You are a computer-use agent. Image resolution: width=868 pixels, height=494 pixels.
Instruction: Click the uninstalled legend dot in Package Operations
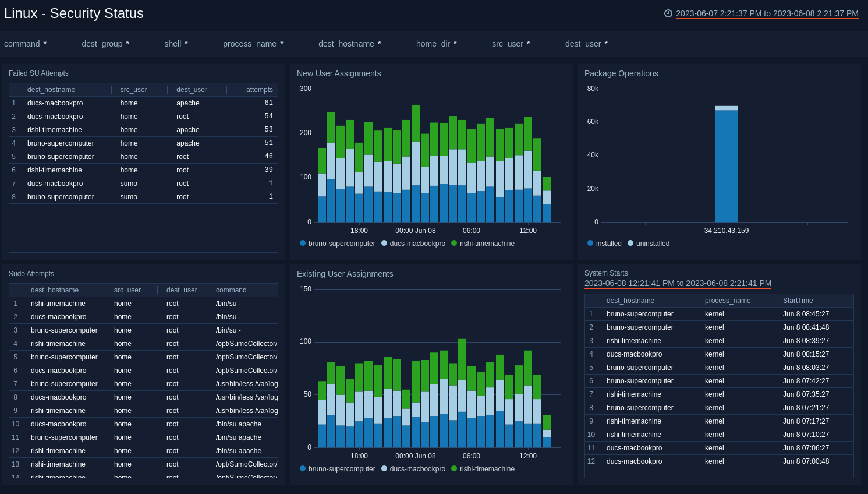point(630,244)
